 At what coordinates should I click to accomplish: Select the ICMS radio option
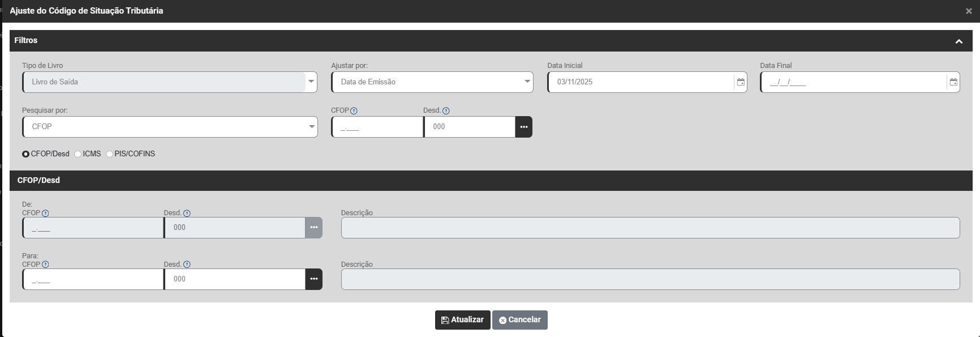coord(78,154)
